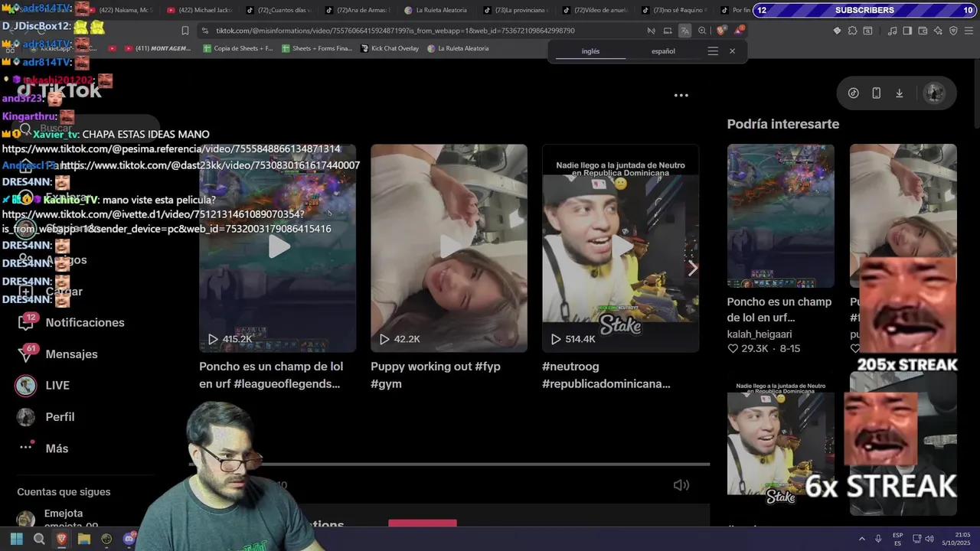The width and height of the screenshot is (980, 551).
Task: Open Copia de Sheets bookmark
Action: [x=237, y=48]
